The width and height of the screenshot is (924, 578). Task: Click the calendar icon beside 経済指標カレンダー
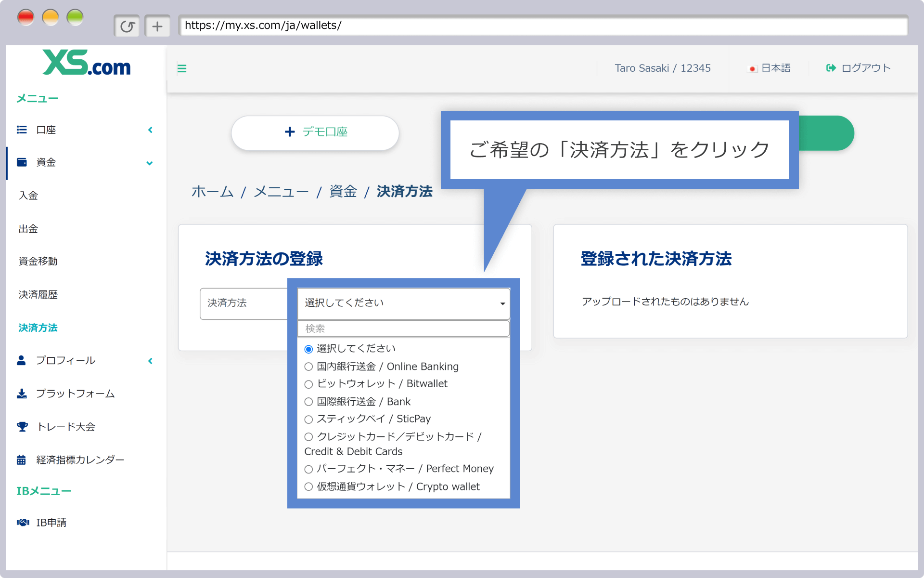pos(21,460)
